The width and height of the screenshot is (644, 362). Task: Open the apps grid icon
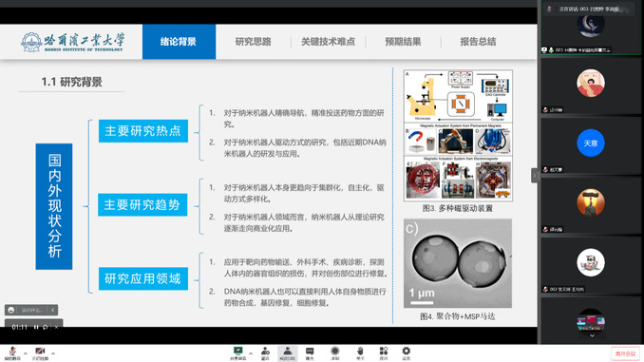point(383,353)
